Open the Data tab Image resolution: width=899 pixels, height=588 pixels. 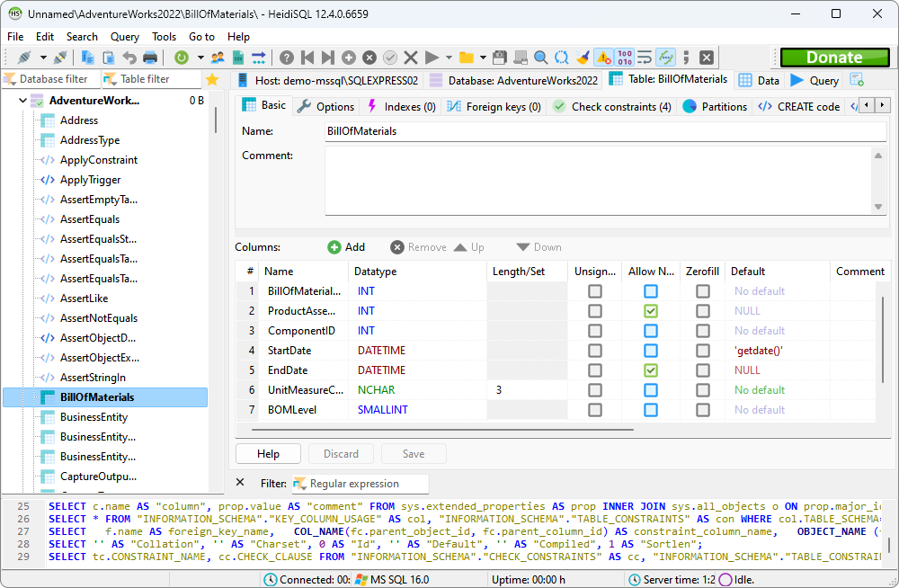pos(759,80)
